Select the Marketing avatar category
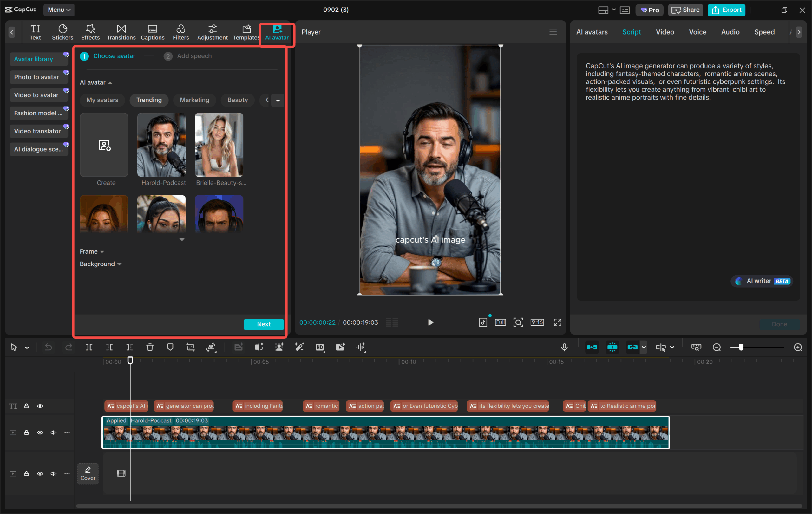 tap(194, 100)
